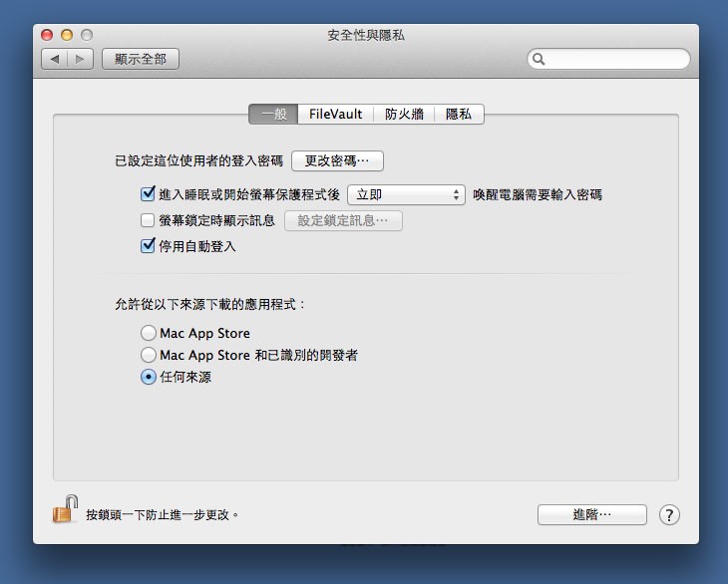Select Mac App Store 和已識別的開發者 option
Image resolution: width=728 pixels, height=584 pixels.
(x=149, y=355)
